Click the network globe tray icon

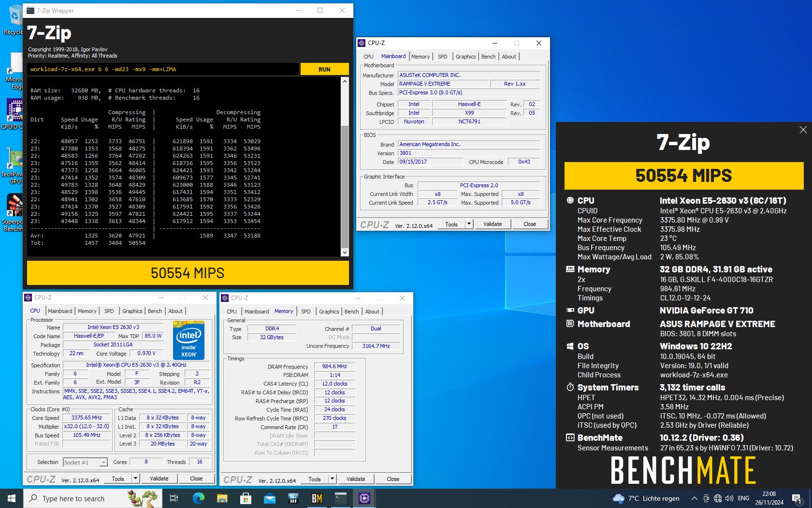pos(718,498)
